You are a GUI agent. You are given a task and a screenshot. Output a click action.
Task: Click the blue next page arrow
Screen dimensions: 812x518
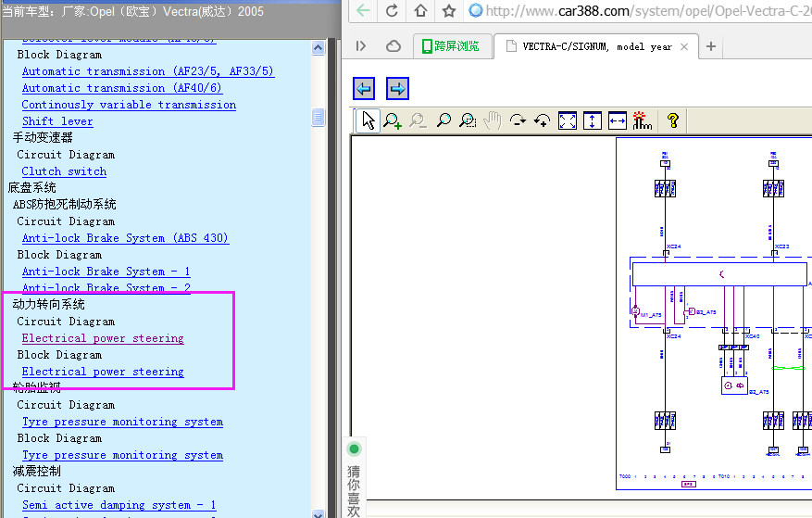click(397, 89)
